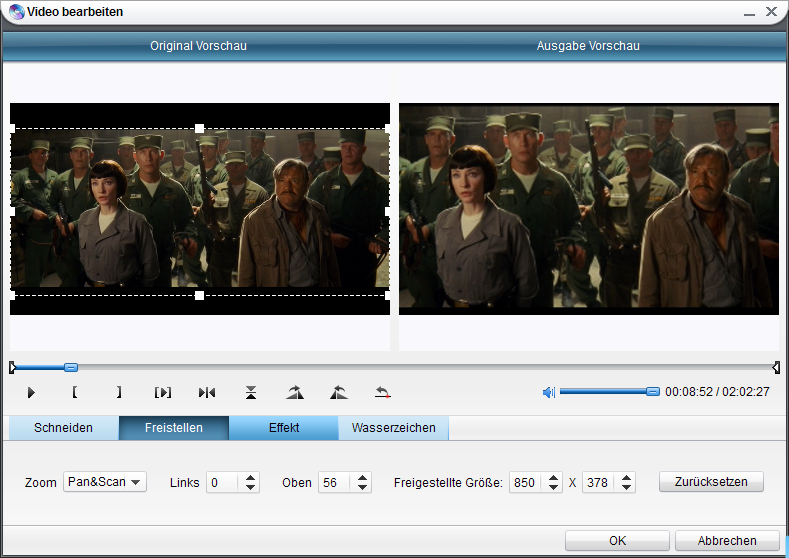789x558 pixels.
Task: Confirm with the OK button
Action: point(617,541)
